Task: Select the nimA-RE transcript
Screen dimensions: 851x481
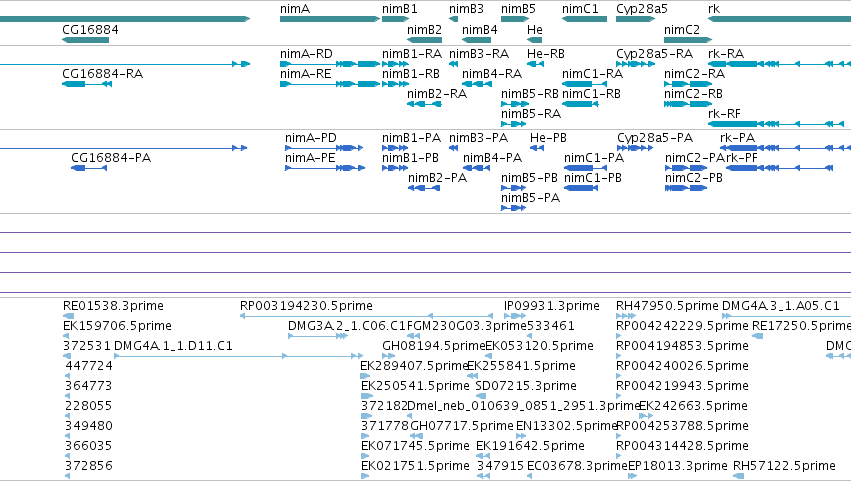Action: click(330, 84)
